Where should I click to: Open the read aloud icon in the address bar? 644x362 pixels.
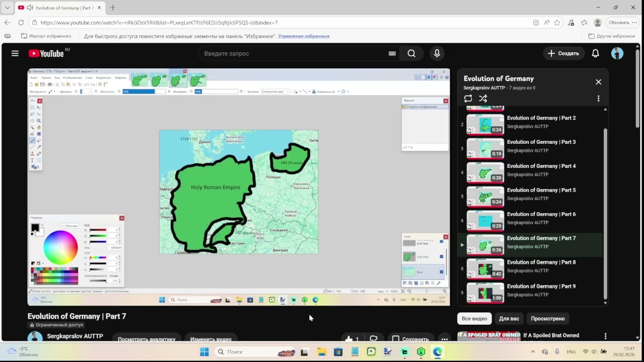pos(546,23)
